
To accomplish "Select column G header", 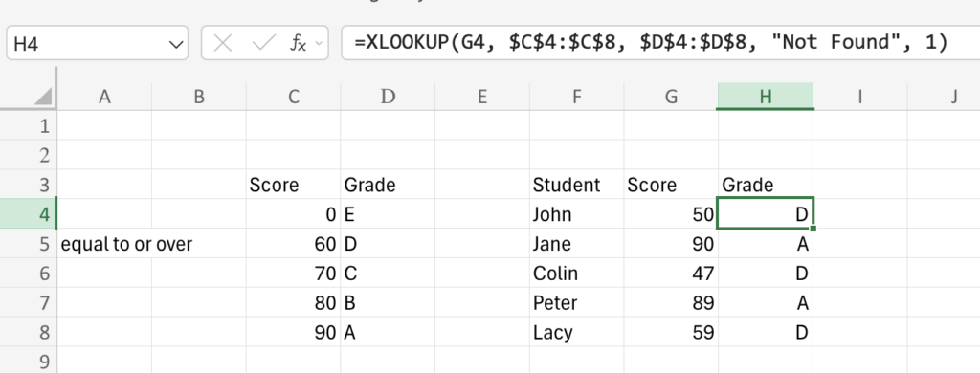I will coord(671,97).
